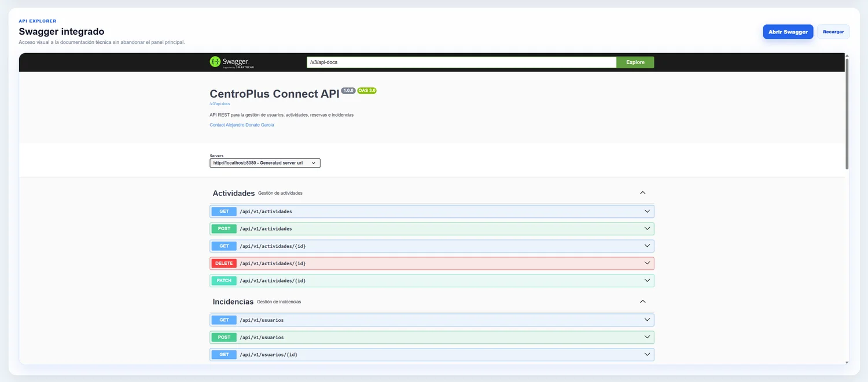Click the 'Gestión de incidencias' description text

tap(279, 302)
